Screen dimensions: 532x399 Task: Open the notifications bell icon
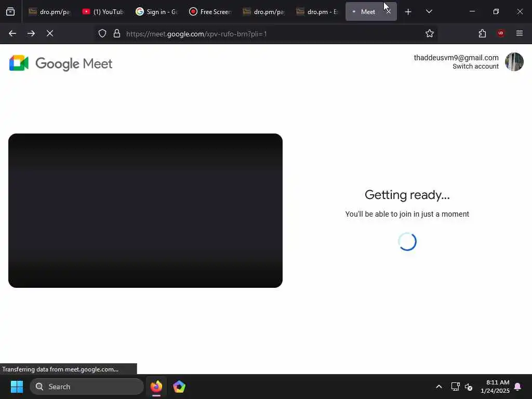[518, 387]
